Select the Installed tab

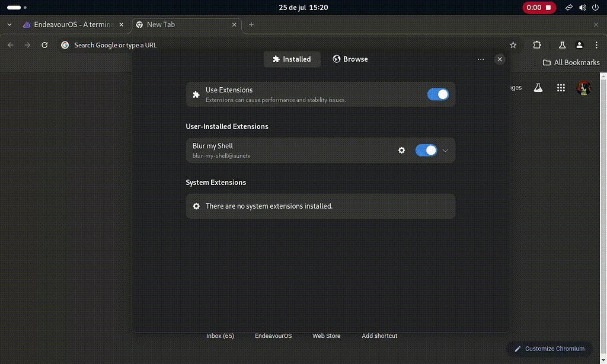292,59
